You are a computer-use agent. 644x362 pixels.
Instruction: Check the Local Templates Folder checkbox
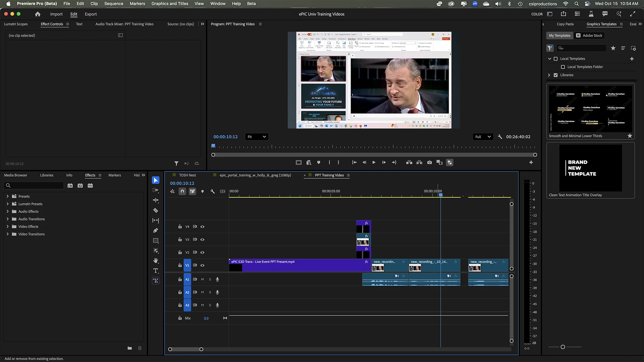pos(563,67)
